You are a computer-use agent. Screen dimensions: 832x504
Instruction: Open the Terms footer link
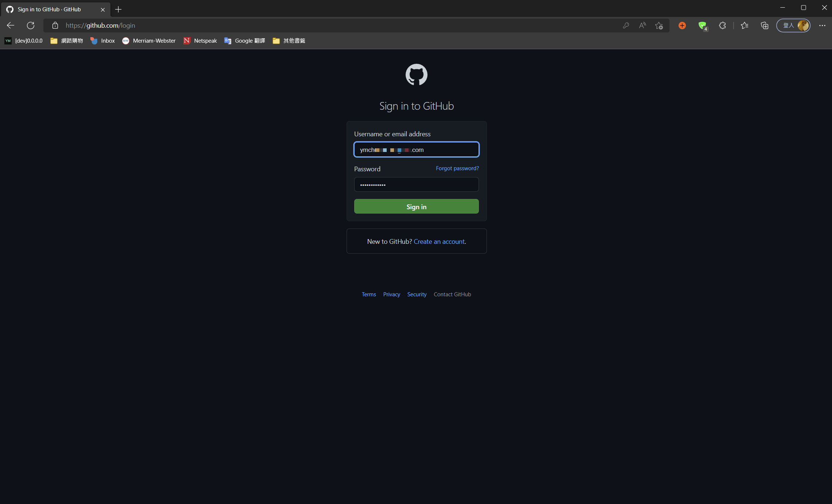[369, 294]
